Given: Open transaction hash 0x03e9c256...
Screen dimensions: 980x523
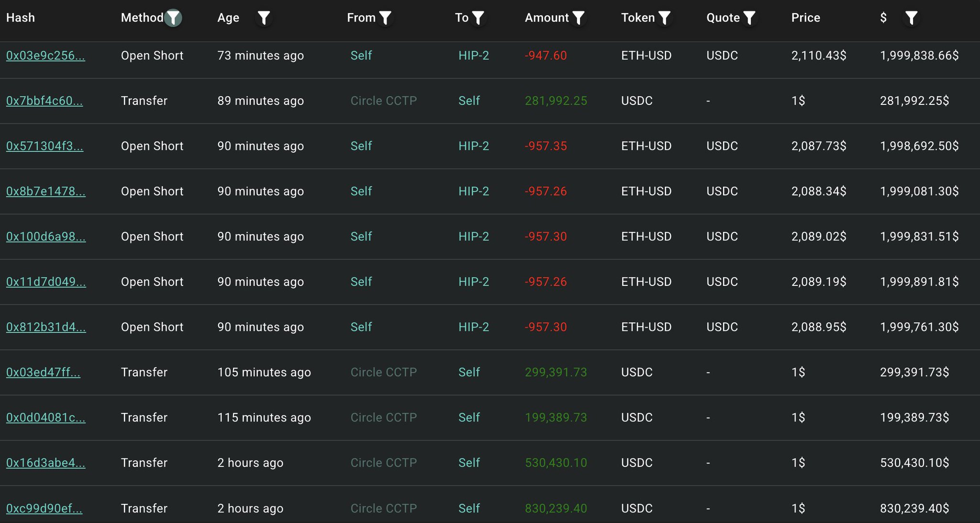Looking at the screenshot, I should click(x=45, y=56).
